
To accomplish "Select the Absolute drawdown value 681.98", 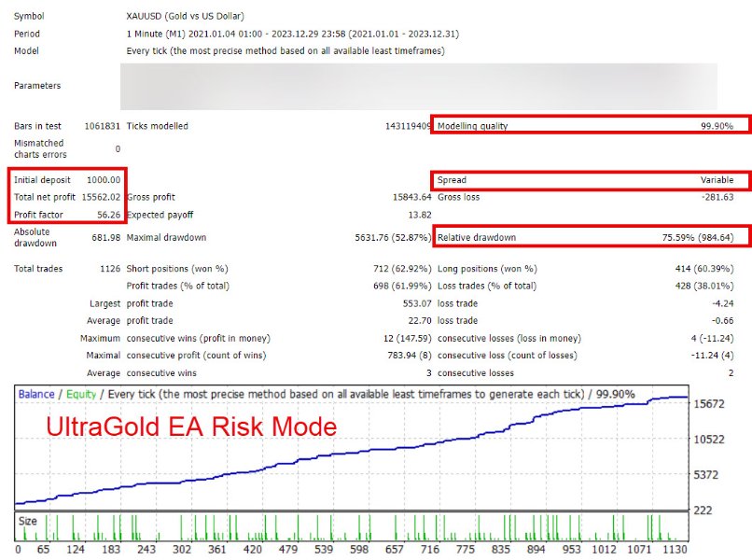I will tap(106, 237).
